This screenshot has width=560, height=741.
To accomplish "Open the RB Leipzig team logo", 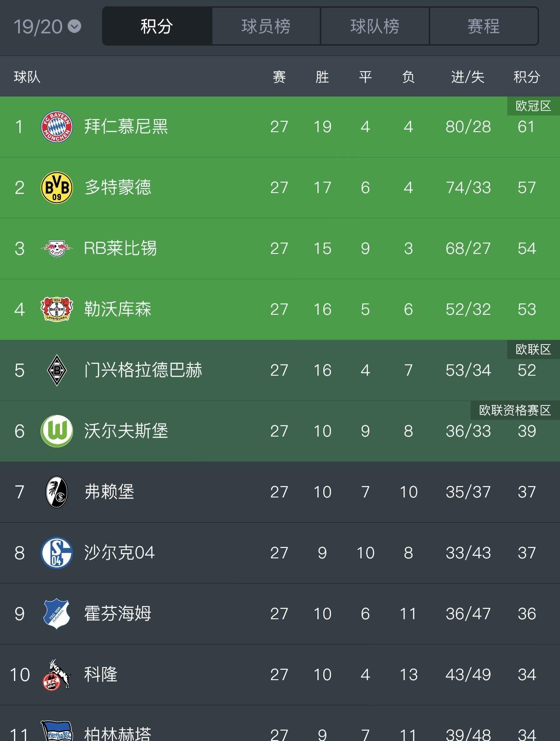I will (56, 249).
